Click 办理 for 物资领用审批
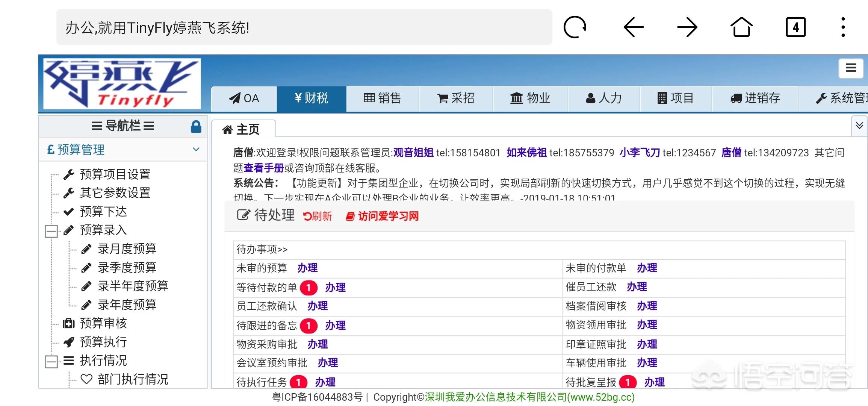 pos(647,325)
